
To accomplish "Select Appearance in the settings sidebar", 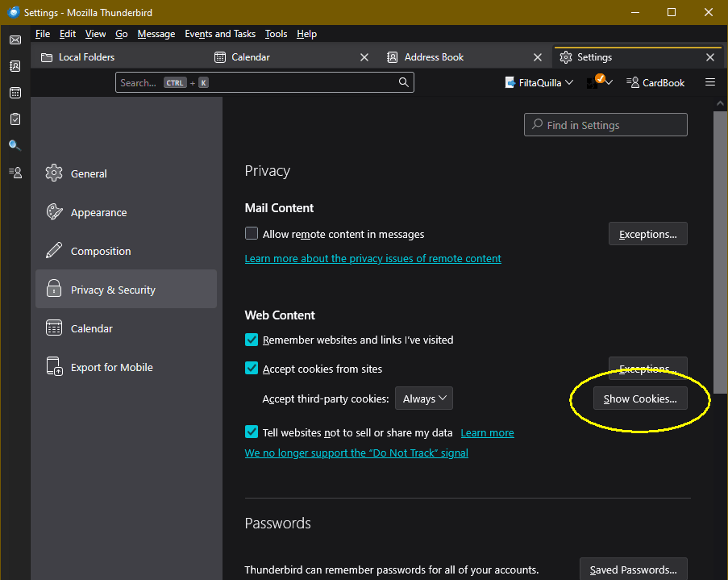I will [x=98, y=213].
